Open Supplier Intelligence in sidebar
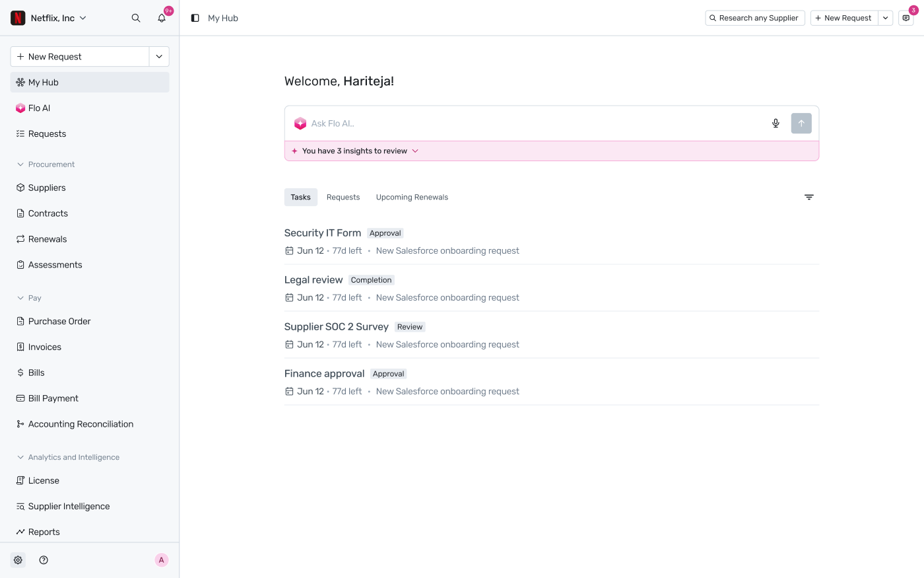 click(90, 507)
